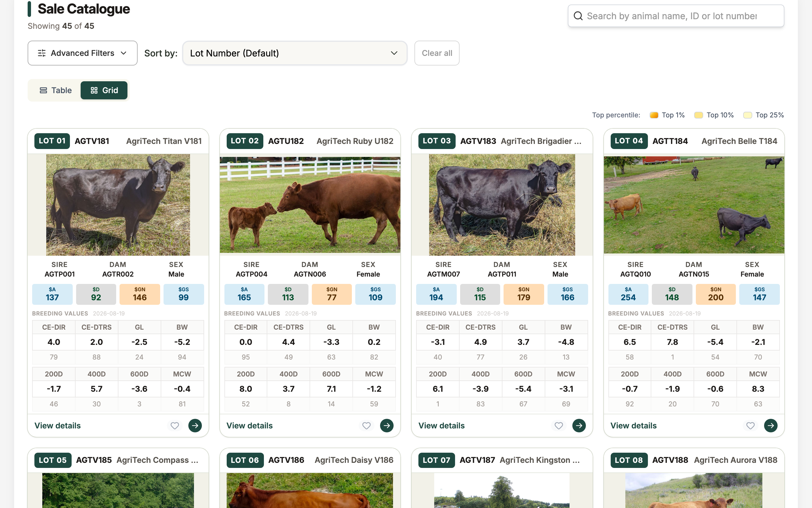Click sire ID AGTP001
The image size is (812, 508).
coord(60,274)
